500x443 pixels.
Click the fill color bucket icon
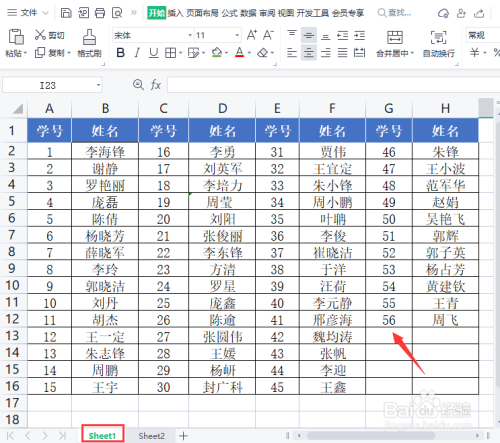click(x=217, y=53)
